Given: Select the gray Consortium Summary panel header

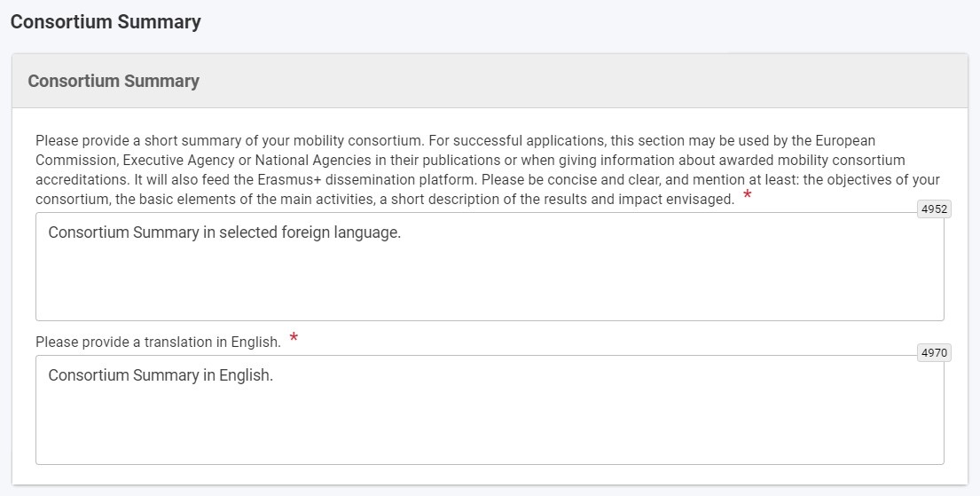Looking at the screenshot, I should [x=114, y=81].
